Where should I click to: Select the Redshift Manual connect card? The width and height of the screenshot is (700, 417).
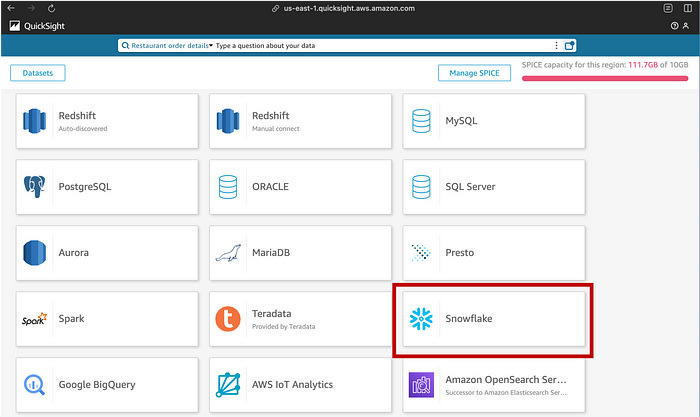pyautogui.click(x=298, y=121)
